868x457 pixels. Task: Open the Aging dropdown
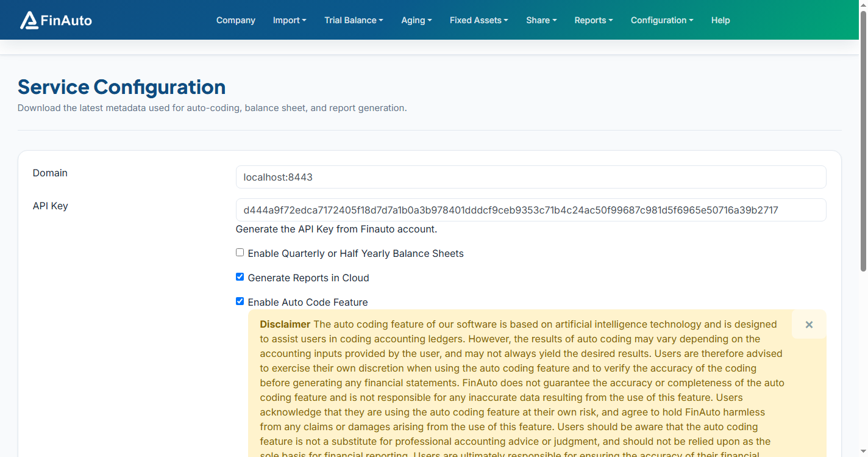coord(416,20)
